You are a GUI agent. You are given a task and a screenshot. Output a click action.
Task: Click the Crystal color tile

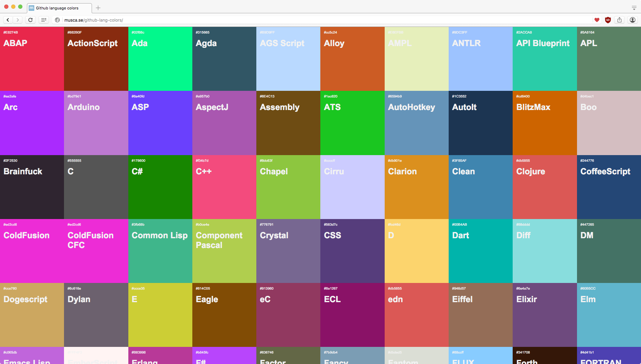[288, 251]
